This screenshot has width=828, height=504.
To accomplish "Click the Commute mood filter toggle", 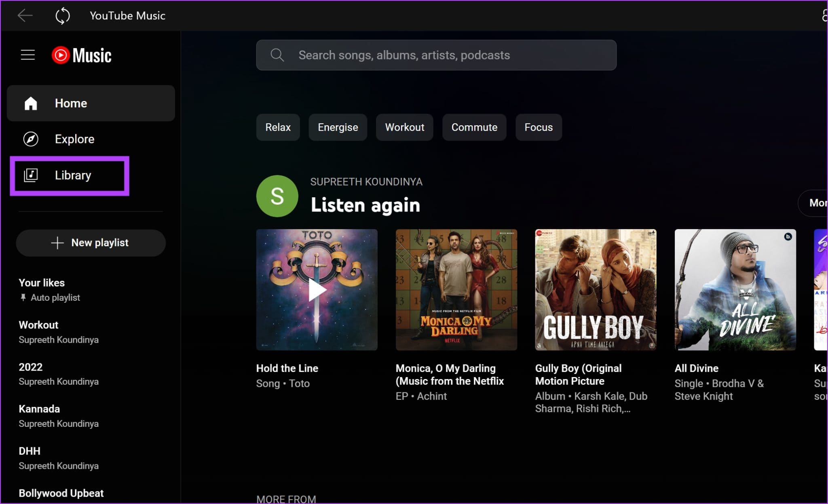I will (474, 127).
